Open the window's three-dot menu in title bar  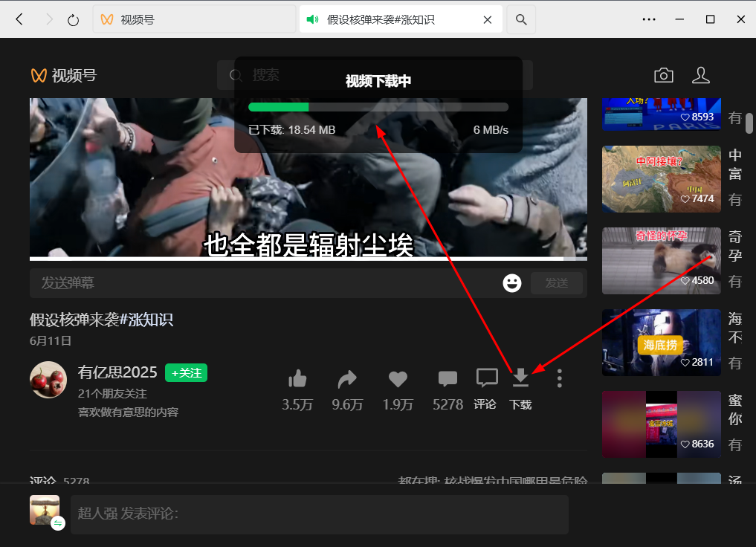[648, 19]
